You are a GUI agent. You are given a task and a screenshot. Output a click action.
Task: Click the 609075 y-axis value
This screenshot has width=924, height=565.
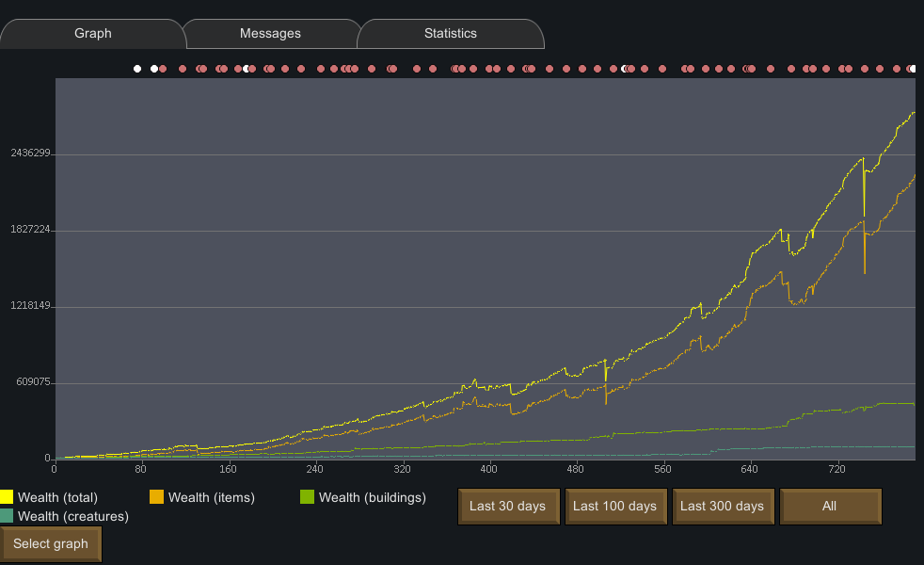click(33, 381)
